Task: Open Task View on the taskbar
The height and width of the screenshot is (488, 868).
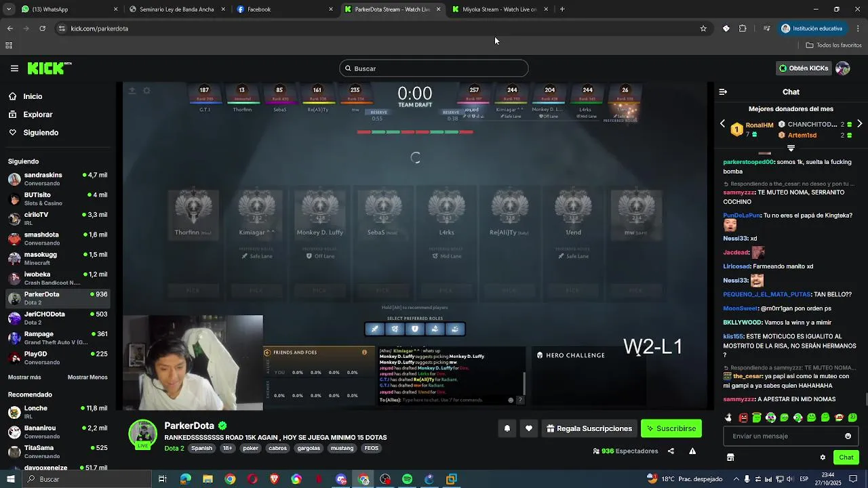Action: pos(163,479)
